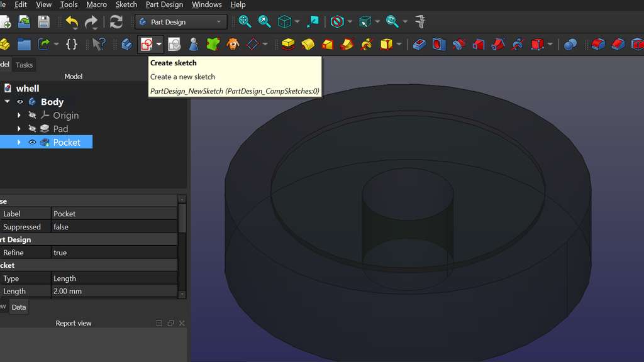Click the Create sketch icon

pyautogui.click(x=146, y=44)
